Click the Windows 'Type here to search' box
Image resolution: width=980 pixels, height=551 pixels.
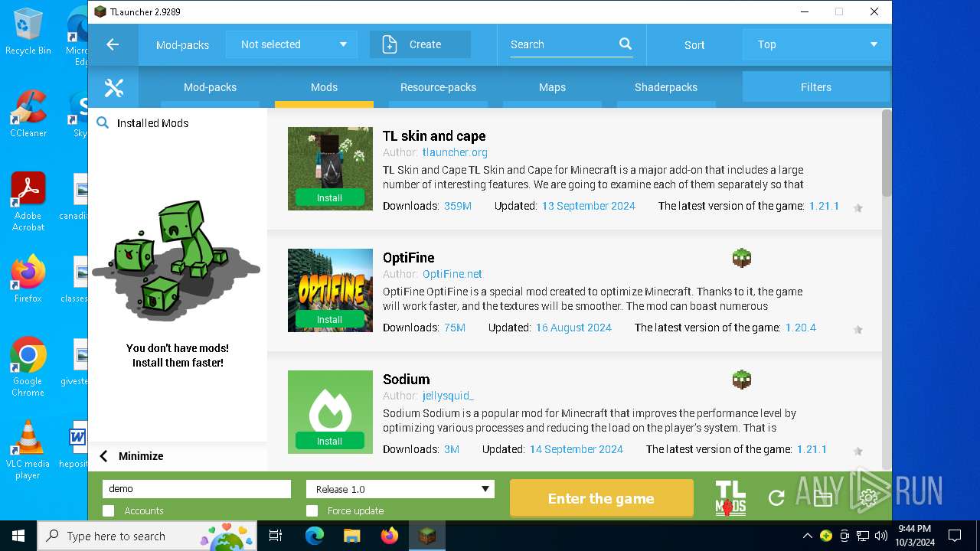pyautogui.click(x=147, y=536)
